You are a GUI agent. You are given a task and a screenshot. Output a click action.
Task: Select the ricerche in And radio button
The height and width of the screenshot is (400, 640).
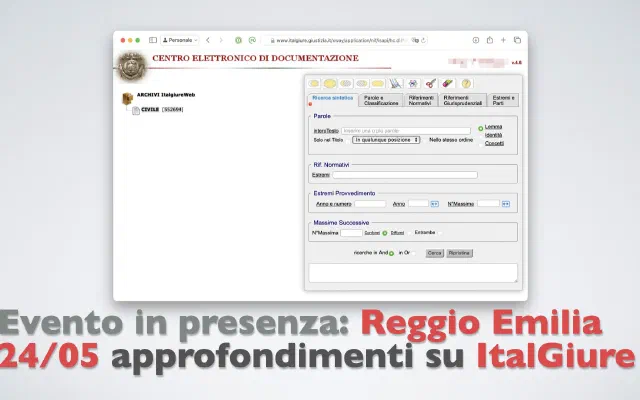[x=391, y=253]
